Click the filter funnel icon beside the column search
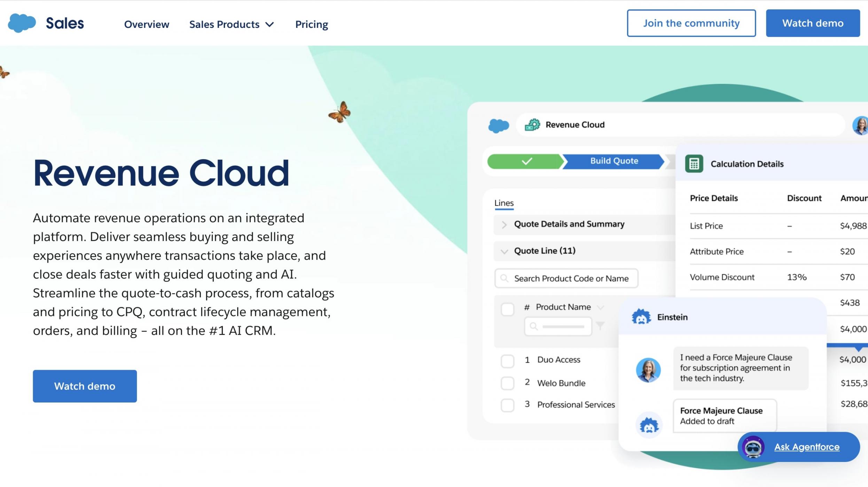Image resolution: width=868 pixels, height=487 pixels. point(600,326)
